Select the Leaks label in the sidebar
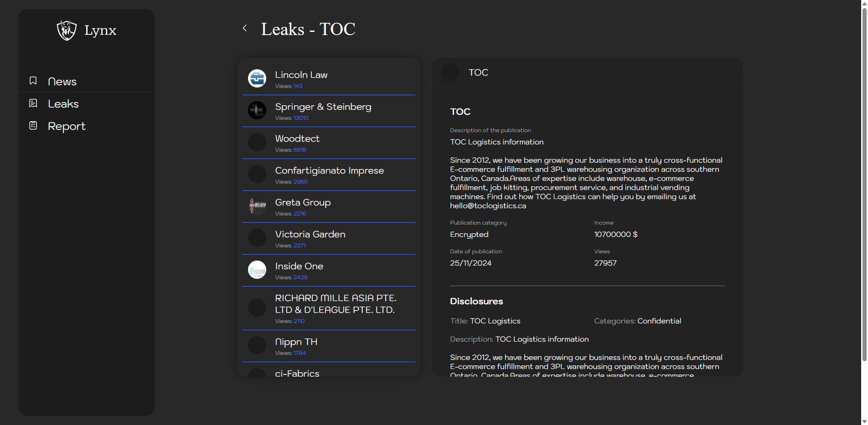 click(63, 104)
